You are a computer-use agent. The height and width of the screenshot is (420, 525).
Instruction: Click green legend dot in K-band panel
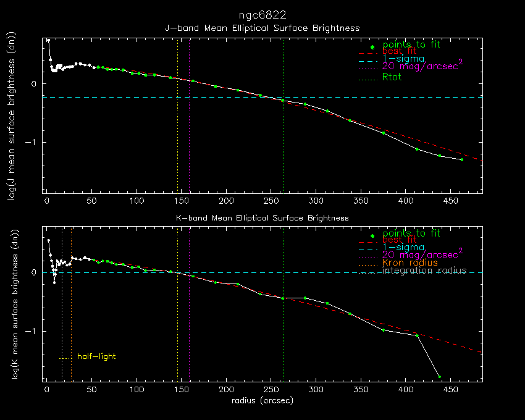pyautogui.click(x=372, y=236)
